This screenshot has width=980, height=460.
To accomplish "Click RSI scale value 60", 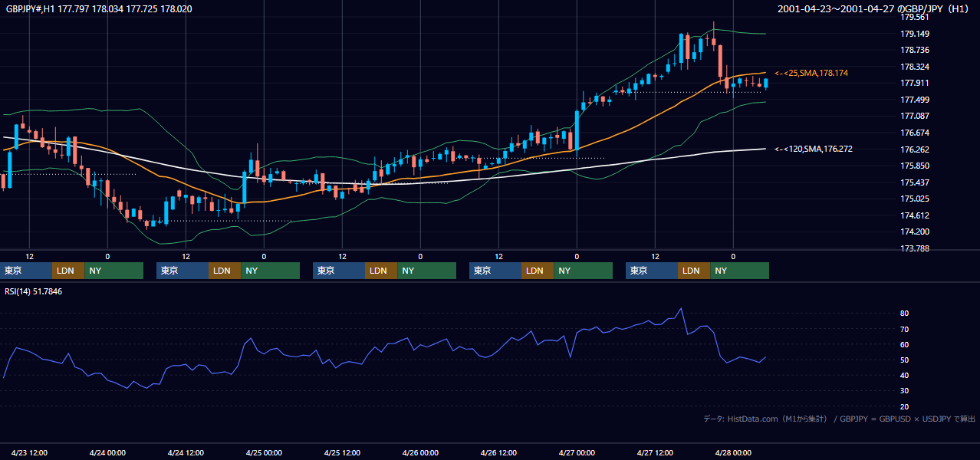I will coord(905,344).
